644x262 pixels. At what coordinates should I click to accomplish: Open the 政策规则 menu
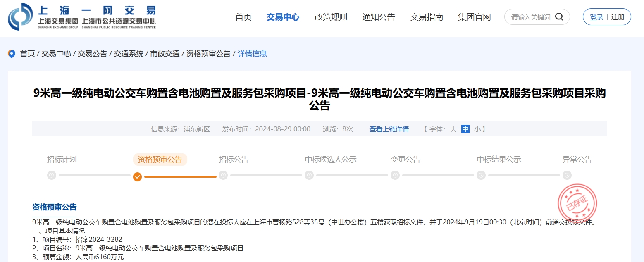(x=331, y=17)
